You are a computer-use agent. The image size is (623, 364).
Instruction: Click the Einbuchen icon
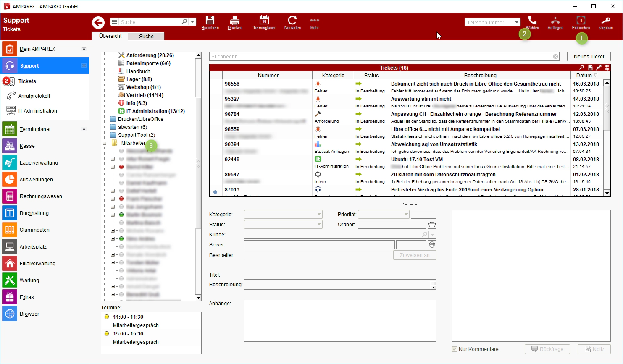coord(581,21)
